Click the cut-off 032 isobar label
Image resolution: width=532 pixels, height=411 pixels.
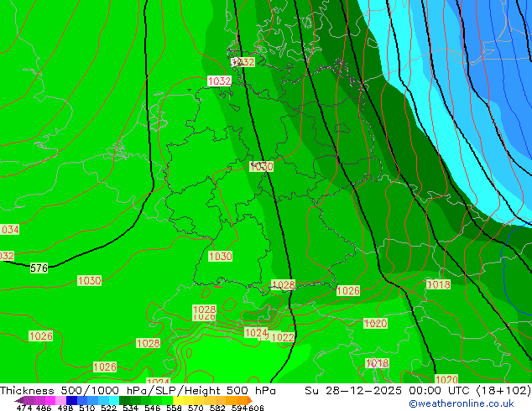7,256
